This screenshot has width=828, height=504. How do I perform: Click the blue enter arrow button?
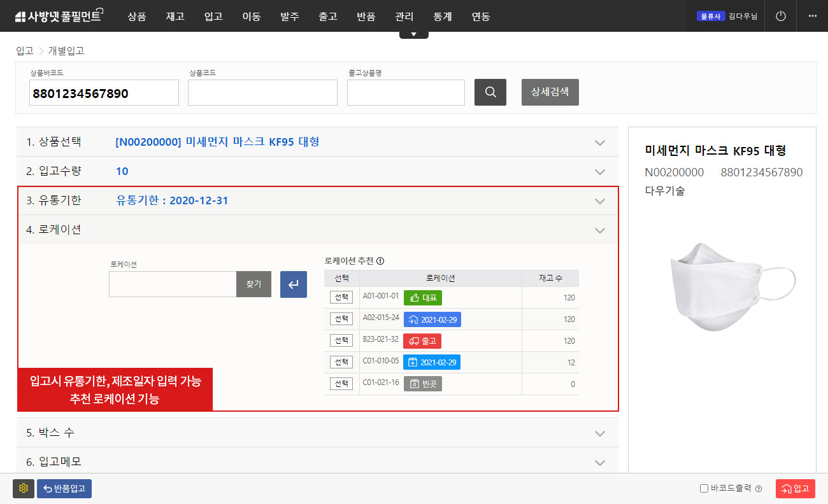pos(294,284)
